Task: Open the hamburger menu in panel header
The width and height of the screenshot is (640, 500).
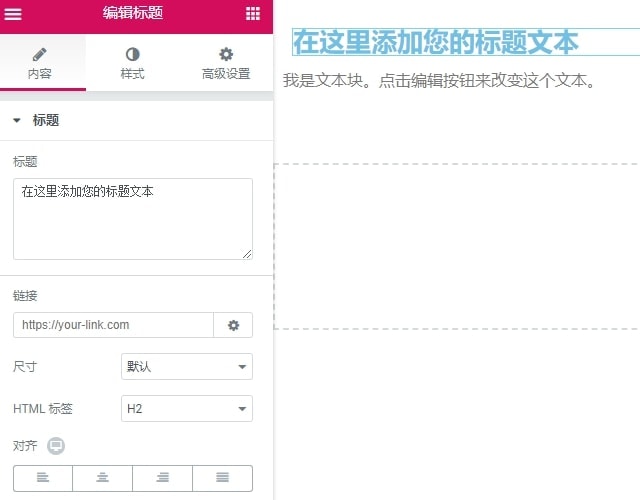Action: (13, 14)
